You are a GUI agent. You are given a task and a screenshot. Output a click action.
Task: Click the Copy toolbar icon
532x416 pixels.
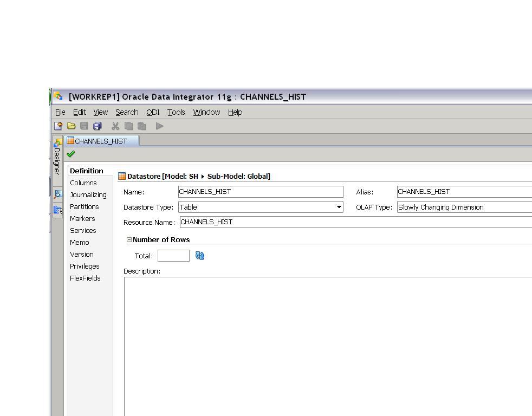128,126
